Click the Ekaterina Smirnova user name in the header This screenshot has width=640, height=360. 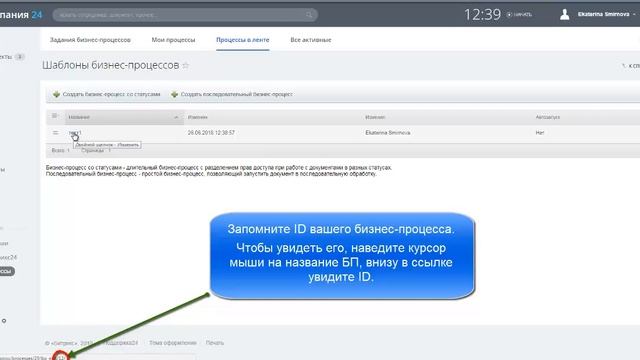tap(603, 14)
